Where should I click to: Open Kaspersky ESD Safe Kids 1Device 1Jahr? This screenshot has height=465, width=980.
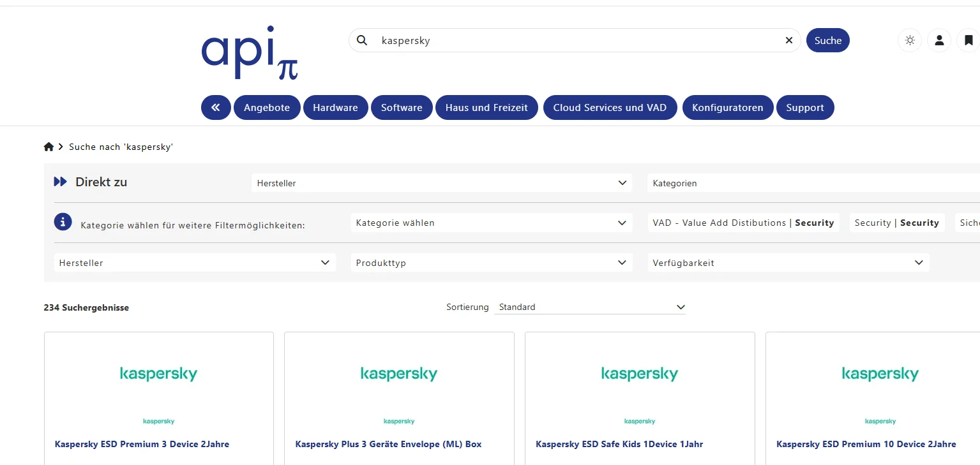coord(619,444)
